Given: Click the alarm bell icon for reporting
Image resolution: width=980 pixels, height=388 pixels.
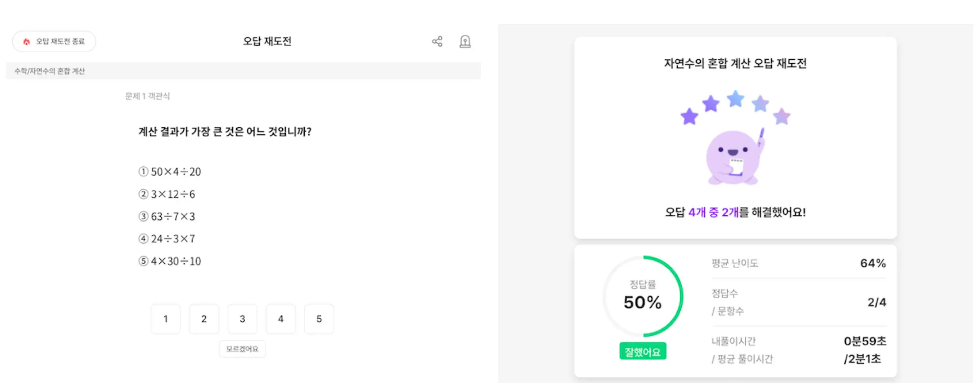Looking at the screenshot, I should coord(465,42).
